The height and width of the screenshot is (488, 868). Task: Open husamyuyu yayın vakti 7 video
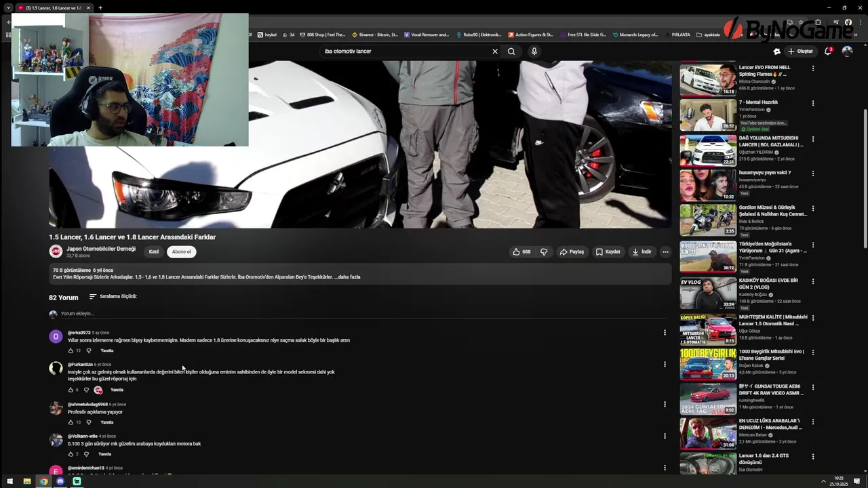(x=708, y=185)
